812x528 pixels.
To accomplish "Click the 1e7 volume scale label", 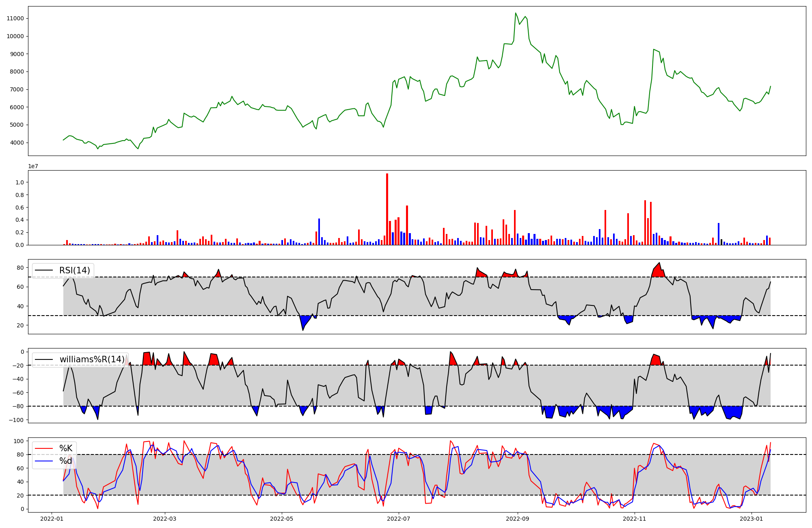I will (x=33, y=166).
